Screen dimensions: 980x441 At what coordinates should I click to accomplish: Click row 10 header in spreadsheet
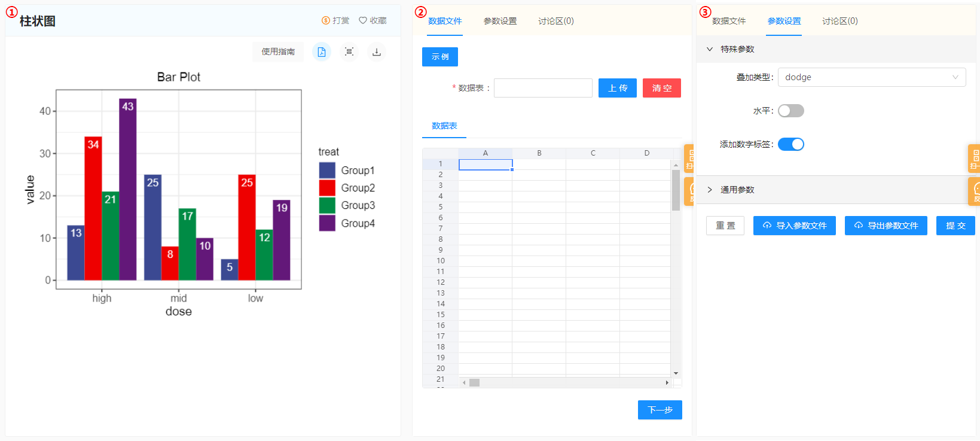[441, 261]
